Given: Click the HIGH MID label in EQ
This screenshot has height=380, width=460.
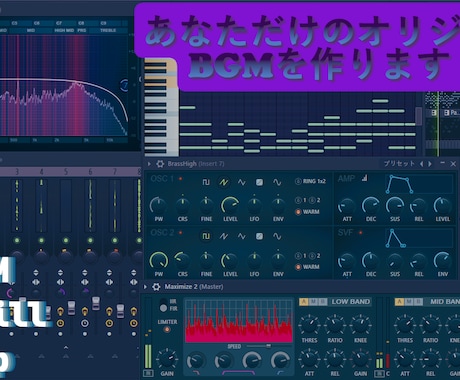Looking at the screenshot, I should point(64,30).
